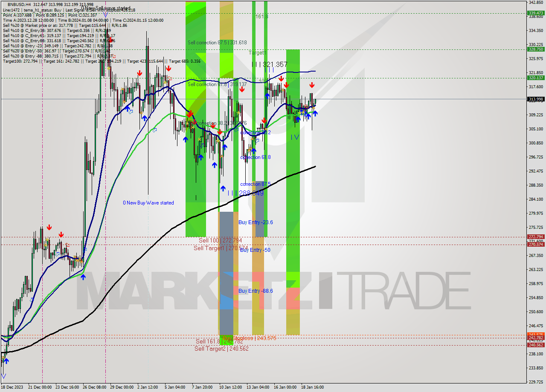Click the '5 Jan 04:00' time label
The width and height of the screenshot is (546, 392).
coord(174,387)
